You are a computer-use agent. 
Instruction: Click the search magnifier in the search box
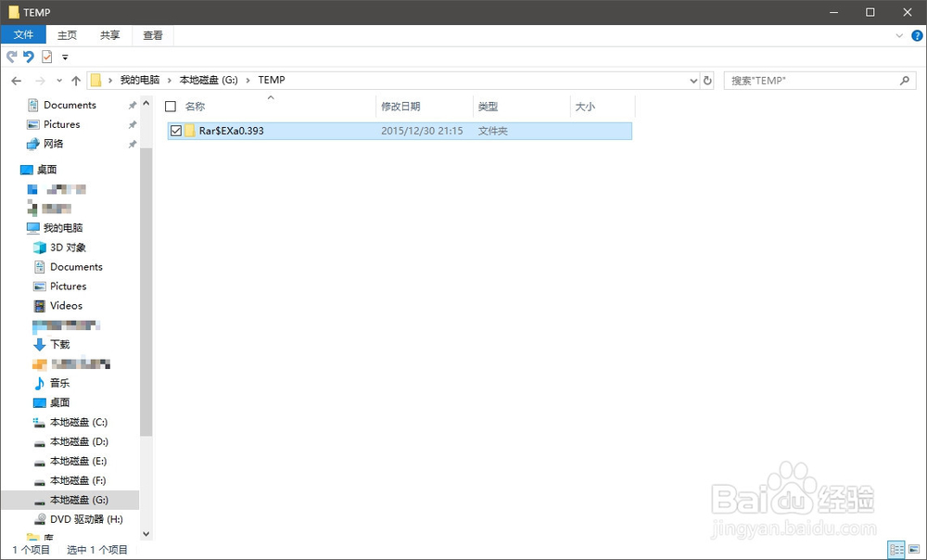[904, 80]
